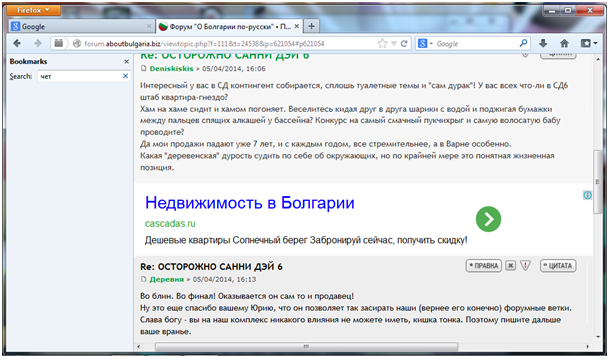Close the Google tab
Viewport: 614px width, 360px height.
(x=149, y=26)
